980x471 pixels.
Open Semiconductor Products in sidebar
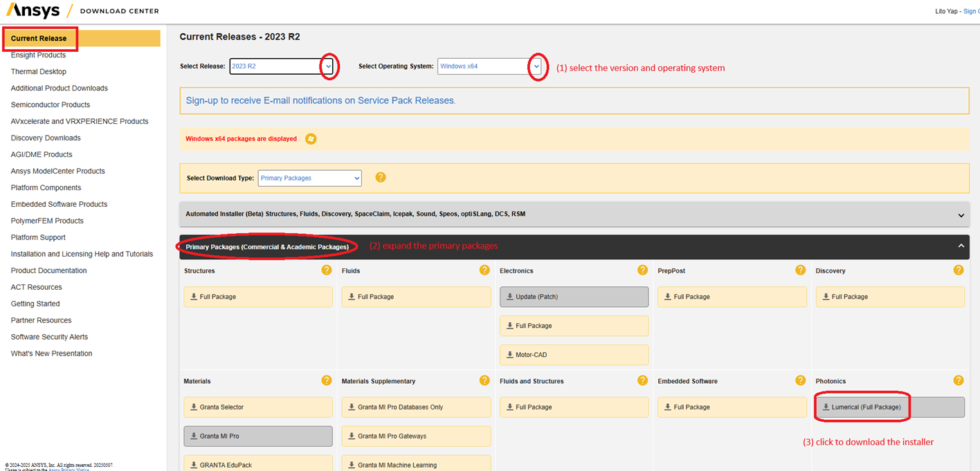point(51,104)
